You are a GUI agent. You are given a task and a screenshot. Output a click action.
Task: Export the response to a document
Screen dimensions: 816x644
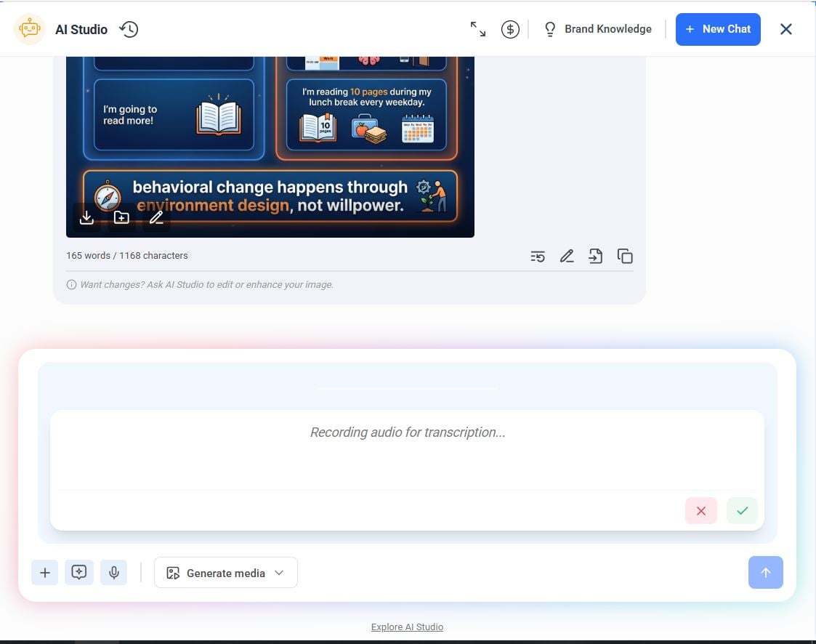(x=595, y=256)
